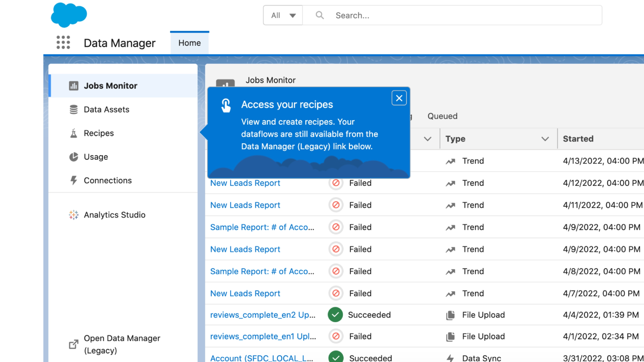Viewport: 644px width, 362px height.
Task: Open the Type column dropdown chevron
Action: pyautogui.click(x=545, y=139)
